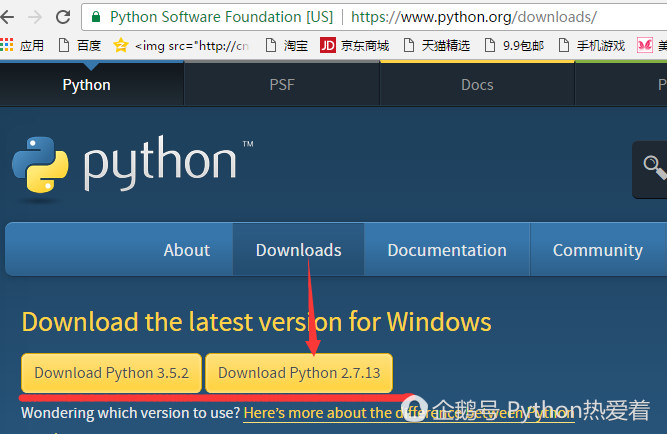Click Python Software Foundation [US] certificate label

(x=221, y=17)
